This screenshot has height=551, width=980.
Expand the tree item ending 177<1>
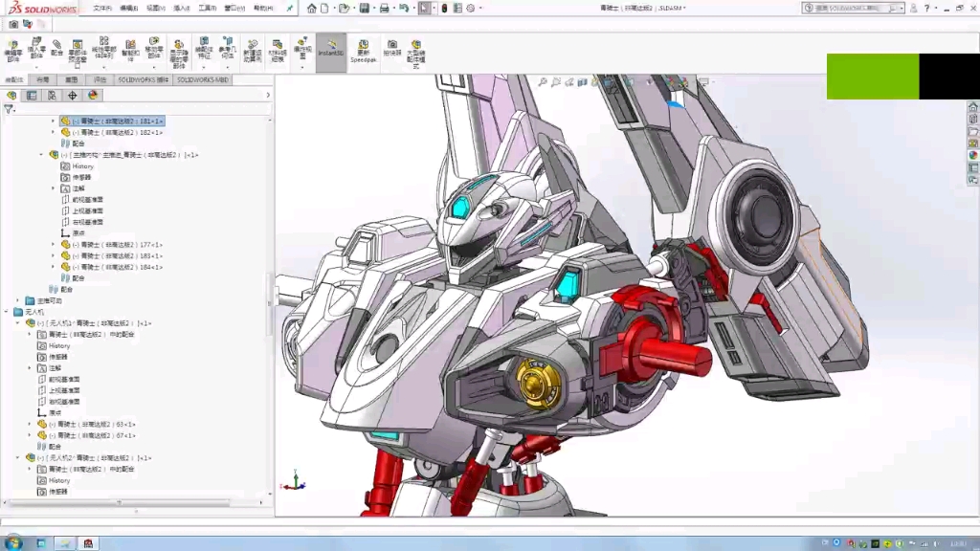point(54,245)
